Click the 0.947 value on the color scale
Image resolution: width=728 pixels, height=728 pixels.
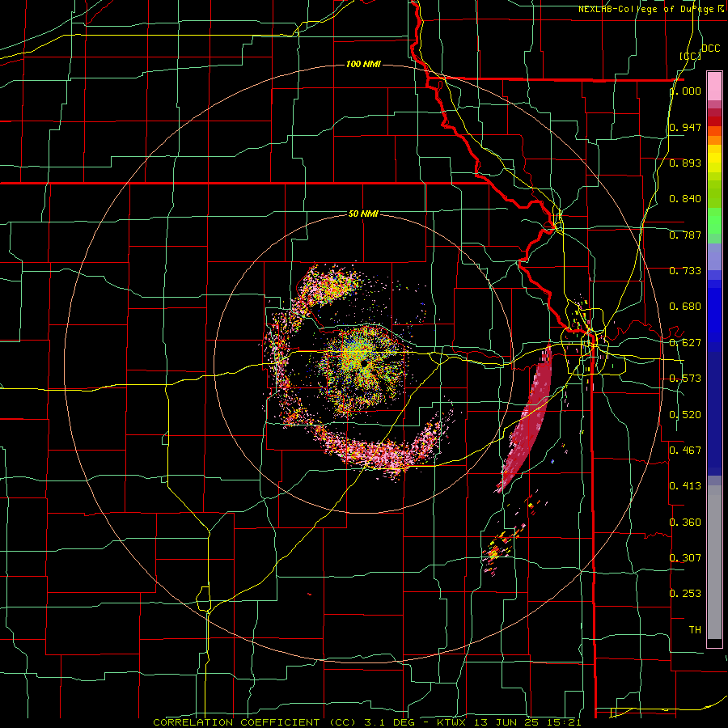point(685,127)
